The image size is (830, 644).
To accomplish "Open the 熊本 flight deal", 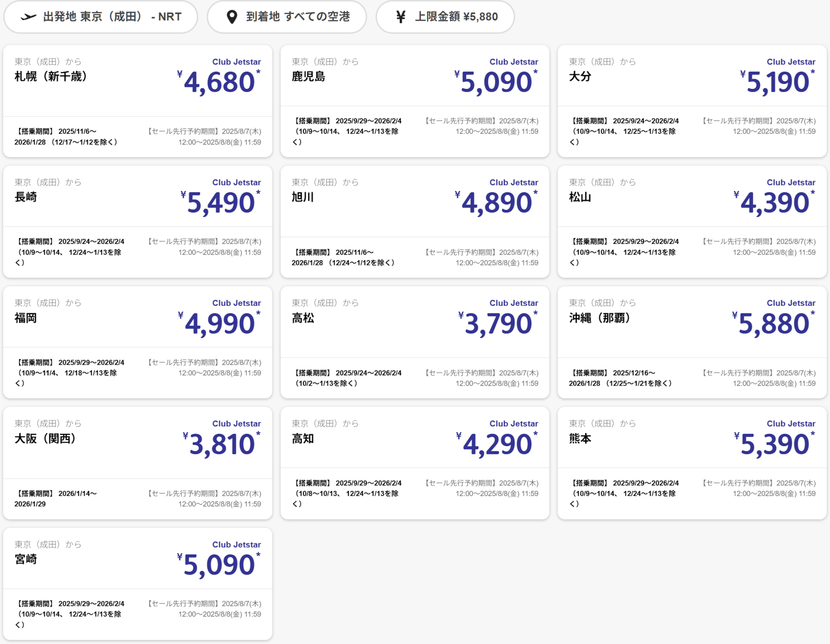I will click(692, 462).
